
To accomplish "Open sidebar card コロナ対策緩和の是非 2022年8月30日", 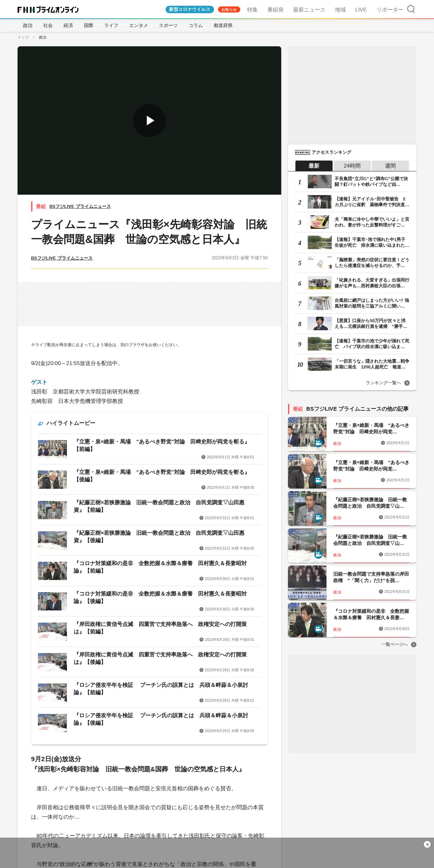I will coord(352,620).
